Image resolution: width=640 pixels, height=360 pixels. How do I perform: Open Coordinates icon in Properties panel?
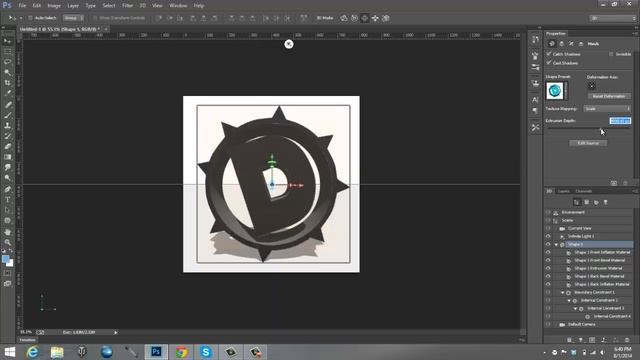pyautogui.click(x=581, y=44)
